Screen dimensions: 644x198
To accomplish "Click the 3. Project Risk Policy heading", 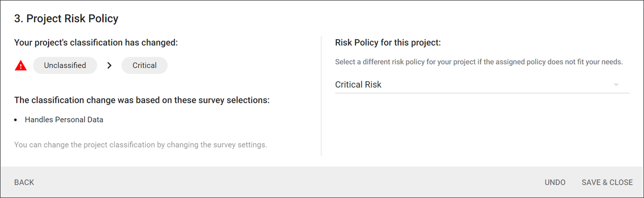I will tap(66, 18).
